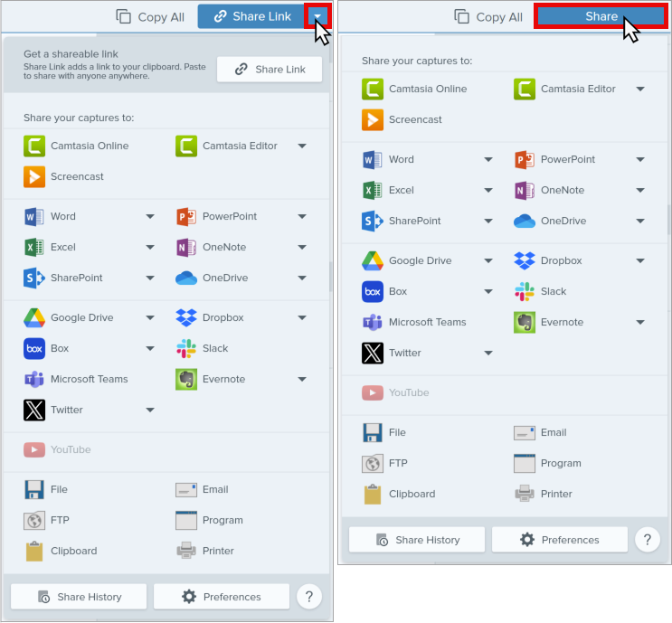
Task: Expand Dropbox dropdown arrow in right panel
Action: tap(640, 260)
